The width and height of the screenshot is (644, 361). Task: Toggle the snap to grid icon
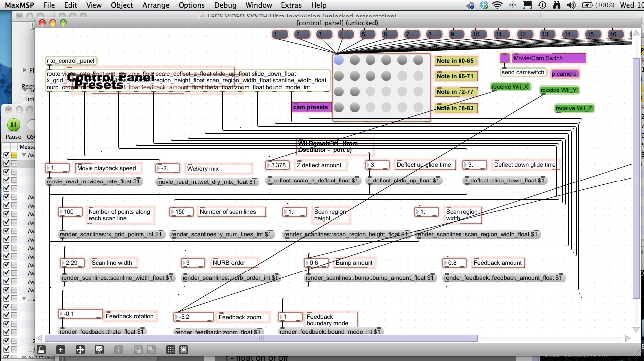(183, 350)
